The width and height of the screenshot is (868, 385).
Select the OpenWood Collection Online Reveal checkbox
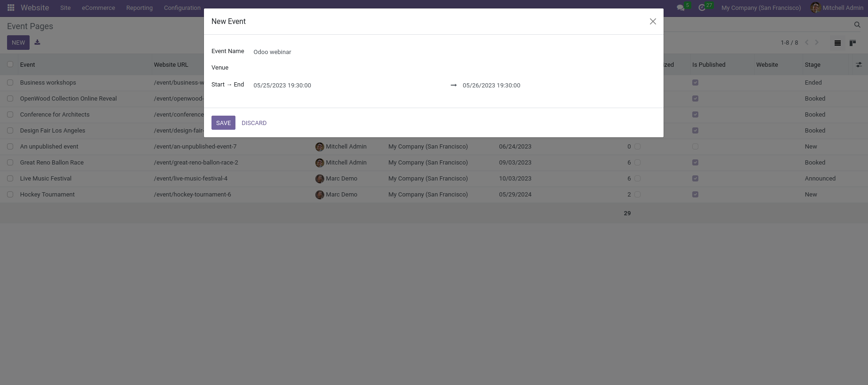point(10,99)
